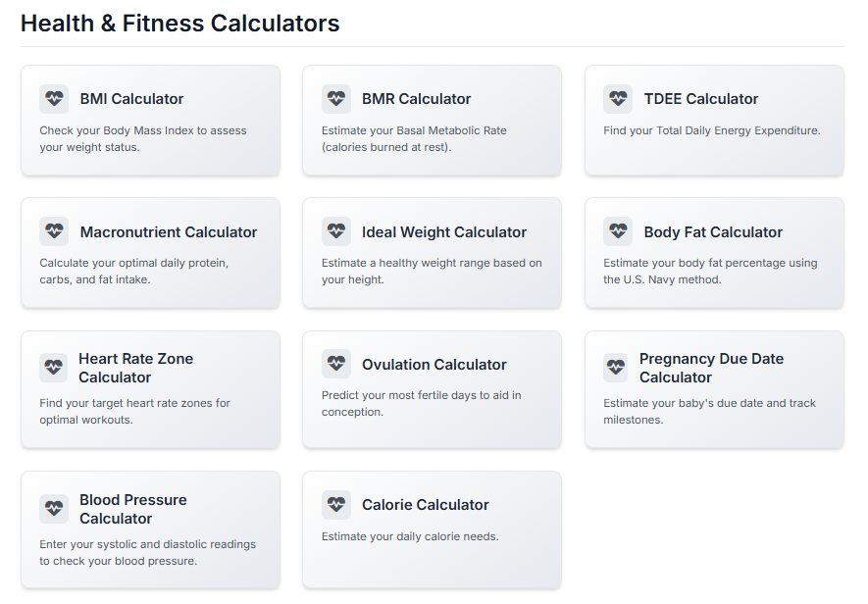Click the icon beside Heart Rate Zone Calculator
The width and height of the screenshot is (868, 604).
pos(54,368)
